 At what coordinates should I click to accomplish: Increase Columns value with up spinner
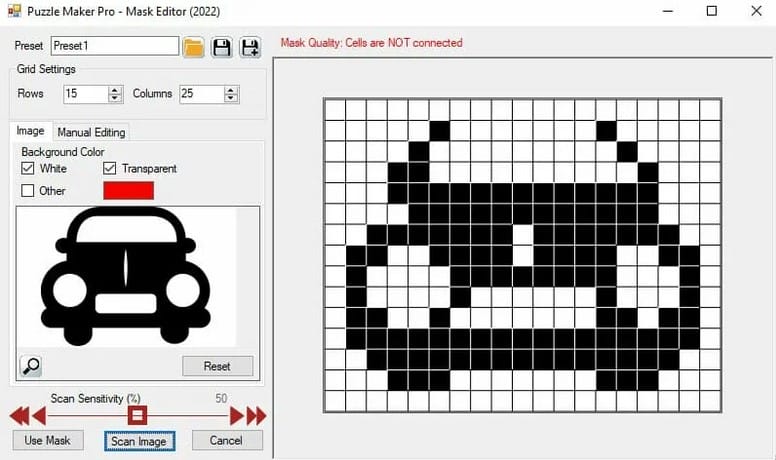click(x=232, y=89)
